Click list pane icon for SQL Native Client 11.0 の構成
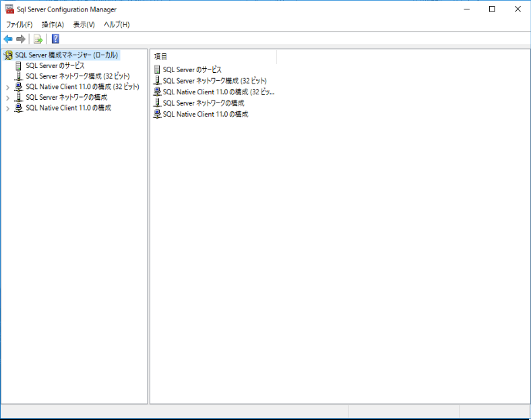Screen dimensions: 531x420 [157, 114]
